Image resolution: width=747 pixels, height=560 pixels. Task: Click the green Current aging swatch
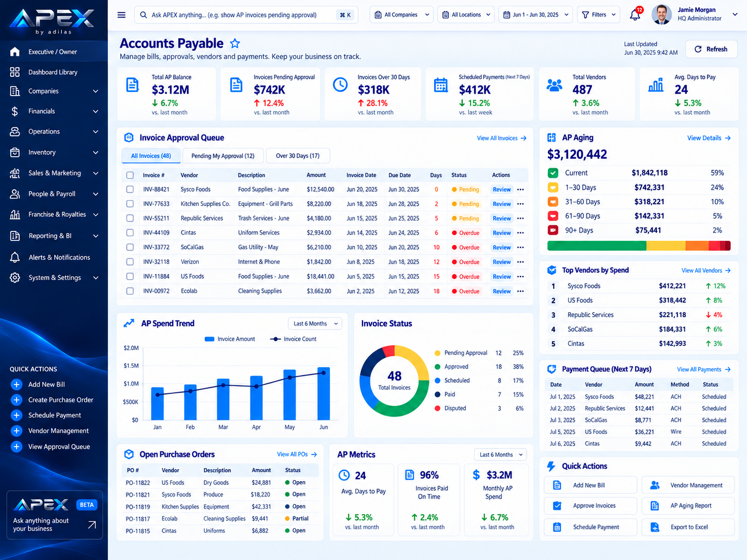(x=553, y=173)
